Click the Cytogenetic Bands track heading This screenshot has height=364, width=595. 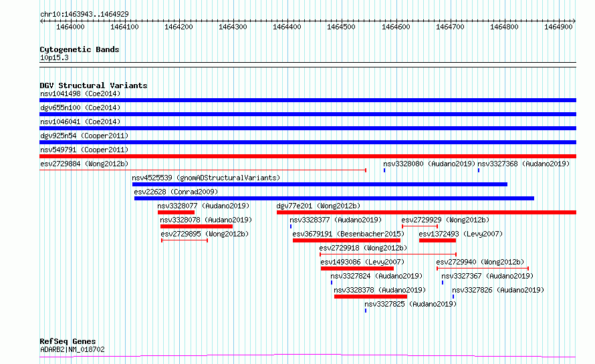pos(80,49)
